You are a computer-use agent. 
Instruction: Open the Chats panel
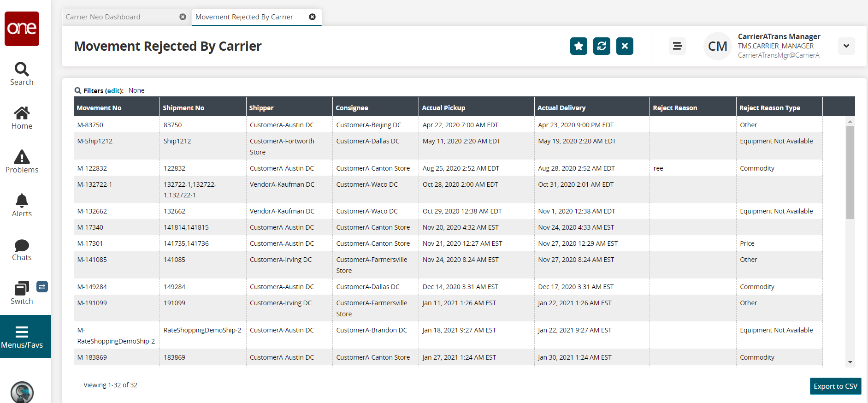click(22, 250)
